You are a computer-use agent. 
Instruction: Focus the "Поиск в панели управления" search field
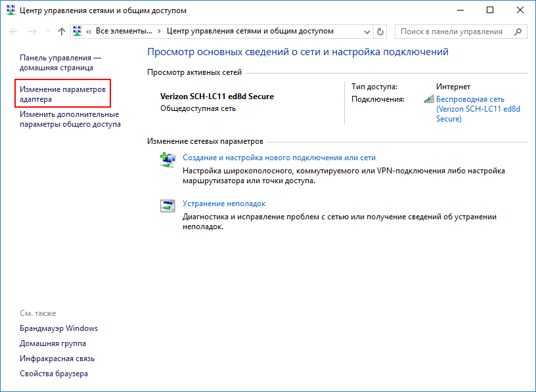pos(452,32)
